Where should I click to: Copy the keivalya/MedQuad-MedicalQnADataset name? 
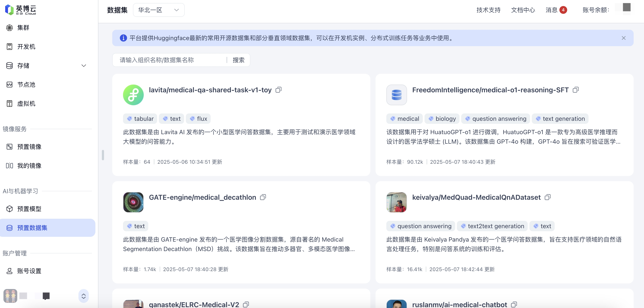coord(548,197)
